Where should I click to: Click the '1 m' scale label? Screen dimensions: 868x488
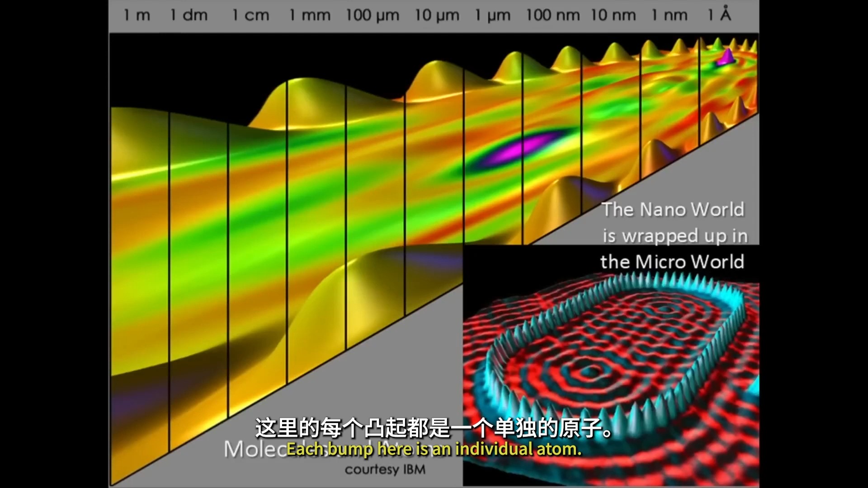coord(137,15)
